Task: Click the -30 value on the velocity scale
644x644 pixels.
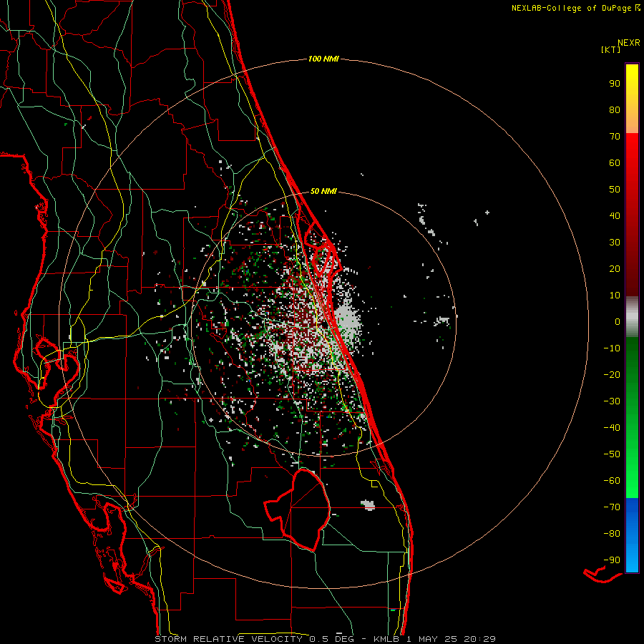Action: pos(612,401)
